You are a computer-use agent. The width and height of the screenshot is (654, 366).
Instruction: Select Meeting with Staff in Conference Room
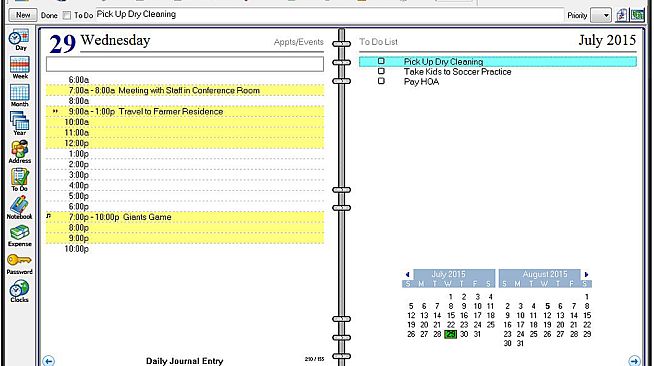[x=185, y=90]
